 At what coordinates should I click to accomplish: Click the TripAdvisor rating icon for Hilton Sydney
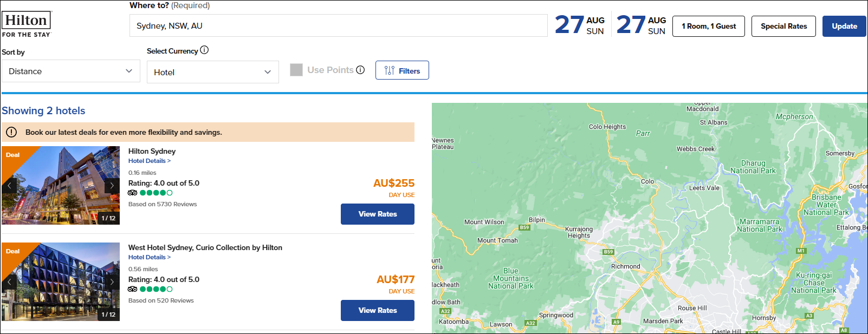(133, 193)
